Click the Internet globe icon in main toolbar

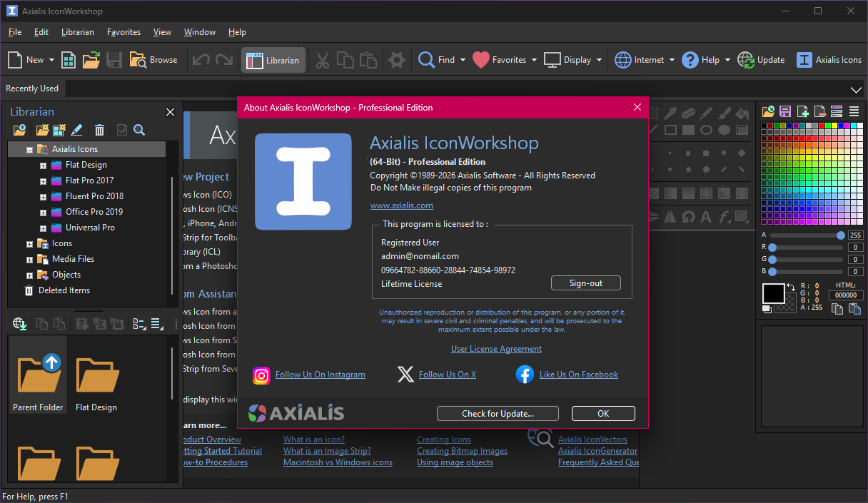pyautogui.click(x=623, y=60)
